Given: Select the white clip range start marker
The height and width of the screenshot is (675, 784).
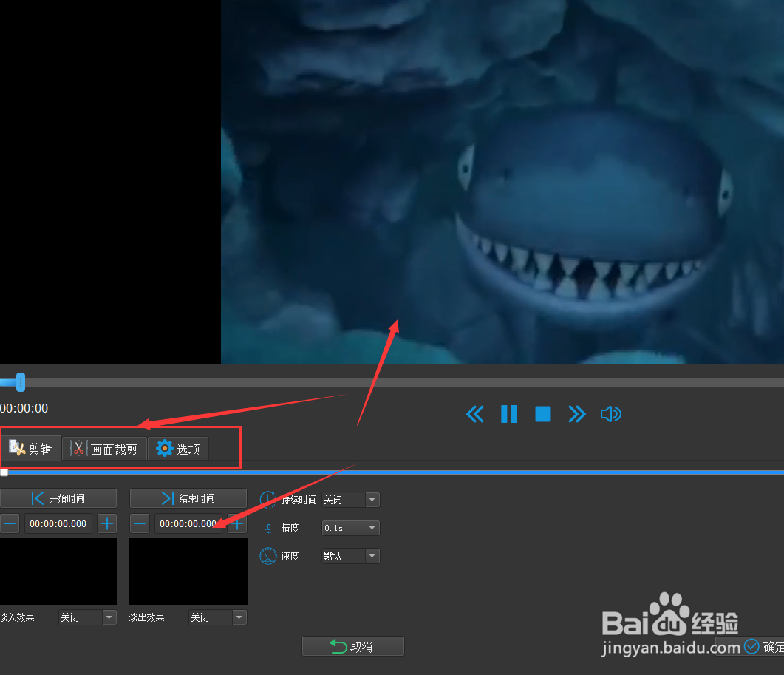Looking at the screenshot, I should pos(4,472).
